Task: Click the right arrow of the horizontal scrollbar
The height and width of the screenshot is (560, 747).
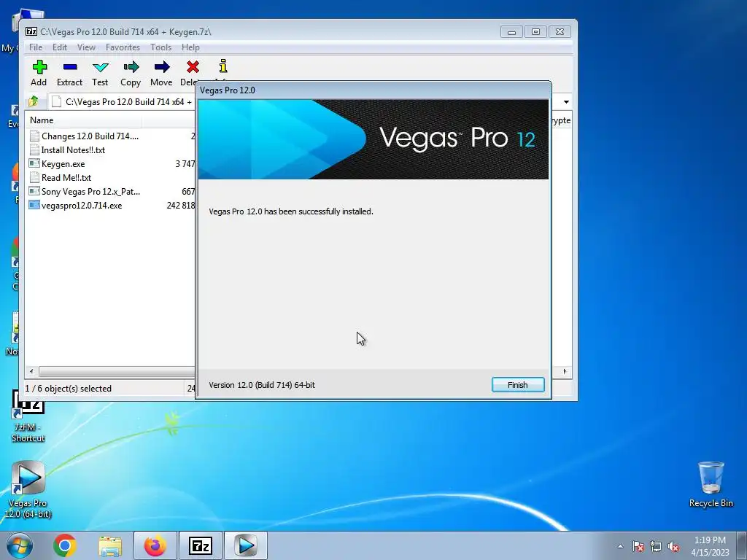Action: pos(565,371)
